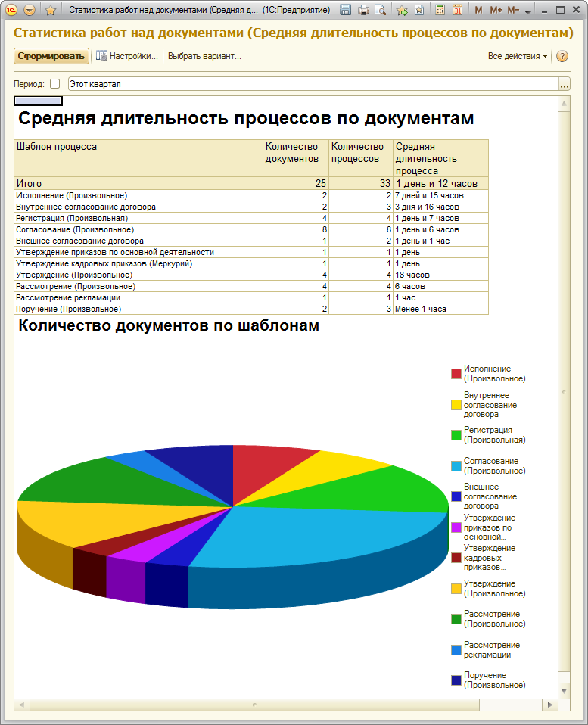
Task: Open the favorites star icon in title bar
Action: tap(51, 10)
